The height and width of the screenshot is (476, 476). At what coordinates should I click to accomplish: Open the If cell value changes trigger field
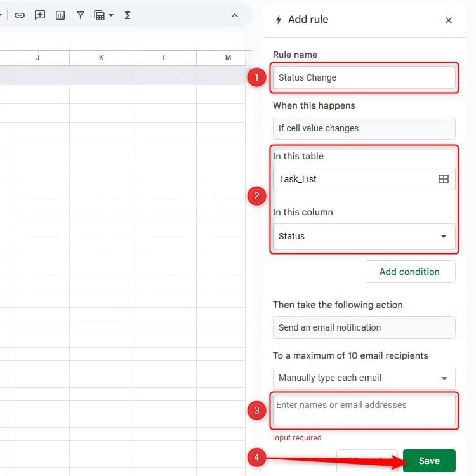coord(364,128)
